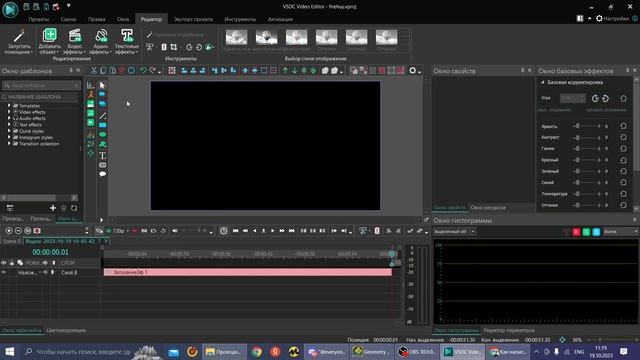The height and width of the screenshot is (360, 640).
Task: Open the Windows Start menu
Action: [9, 351]
